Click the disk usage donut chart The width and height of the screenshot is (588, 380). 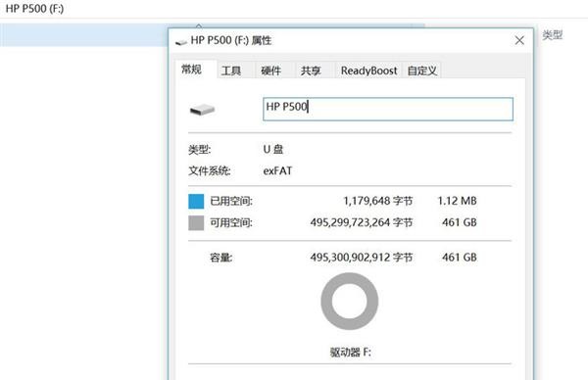click(x=350, y=302)
